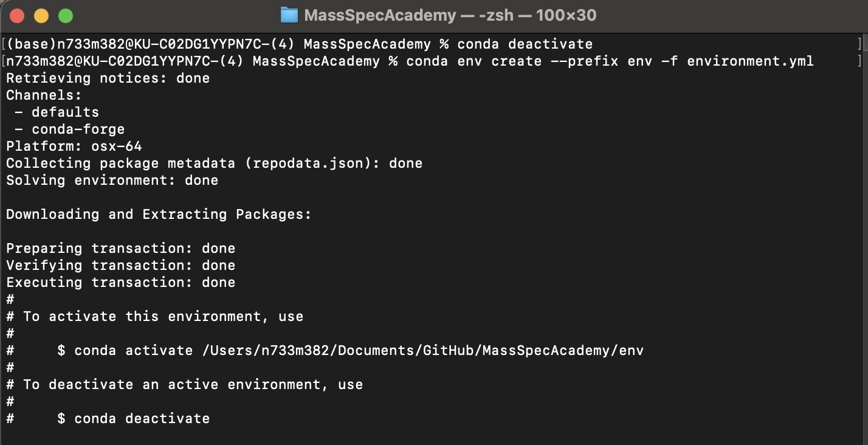Click the (base) prefix on first prompt
Image resolution: width=868 pixels, height=445 pixels.
(29, 44)
